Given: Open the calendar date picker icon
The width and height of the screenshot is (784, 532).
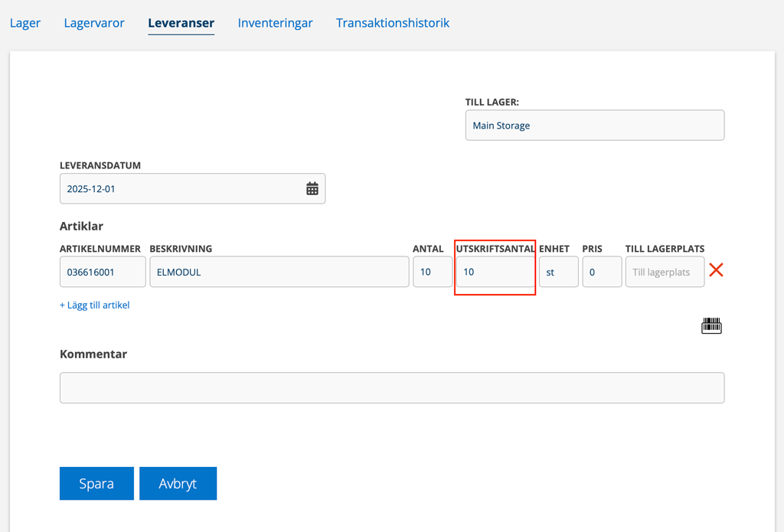Looking at the screenshot, I should click(x=312, y=188).
